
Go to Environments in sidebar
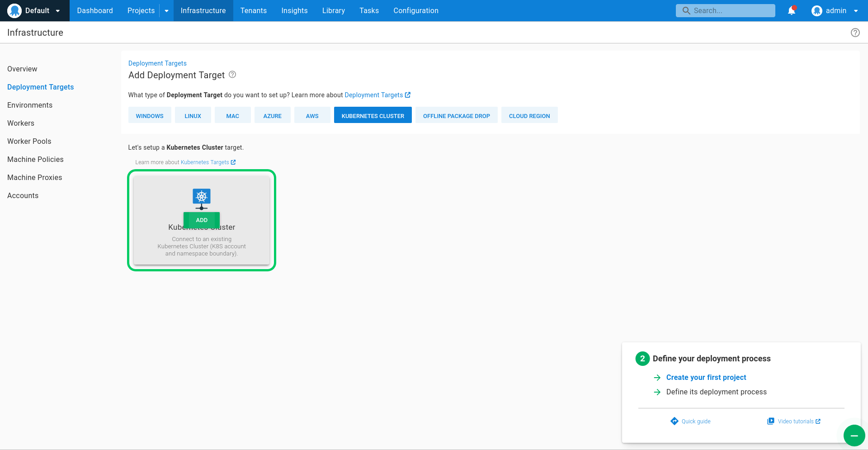pos(30,105)
